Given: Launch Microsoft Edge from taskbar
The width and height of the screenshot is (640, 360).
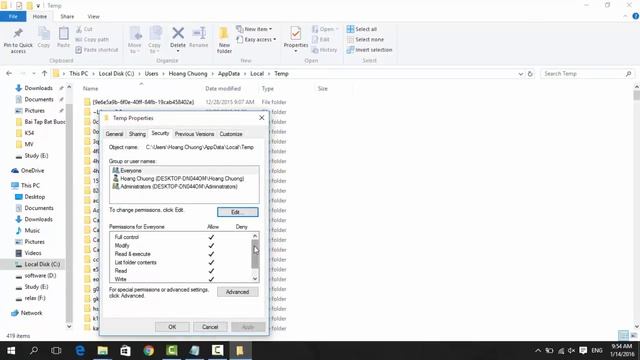Looking at the screenshot, I should click(80, 350).
